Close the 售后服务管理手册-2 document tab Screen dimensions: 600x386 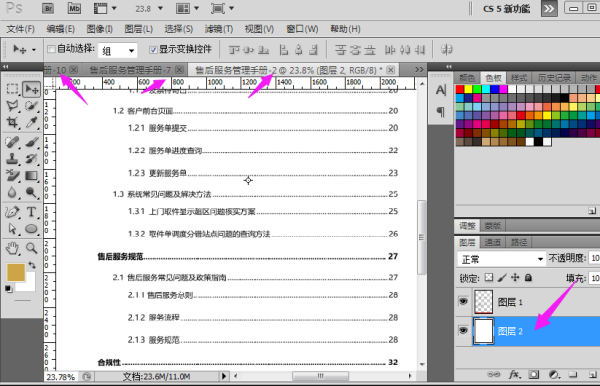391,70
